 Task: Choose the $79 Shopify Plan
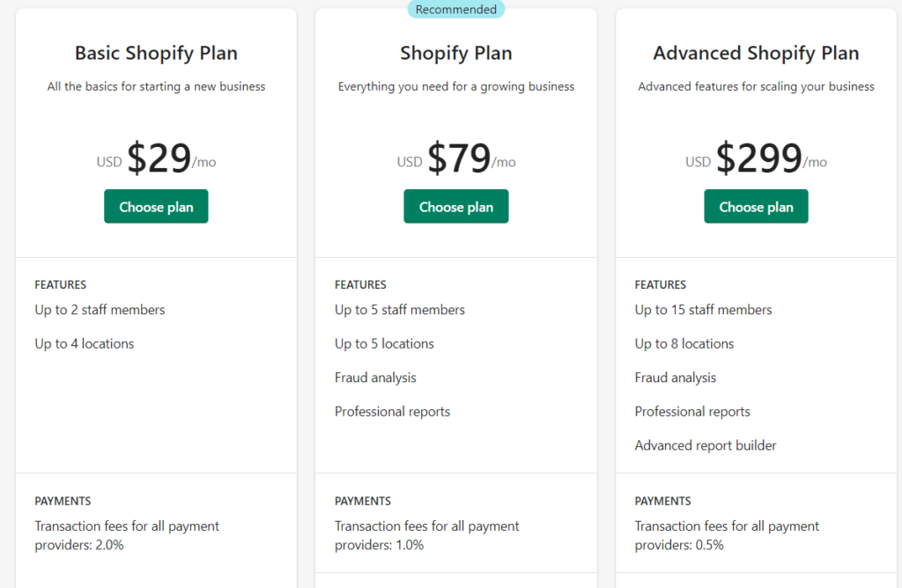pos(455,206)
